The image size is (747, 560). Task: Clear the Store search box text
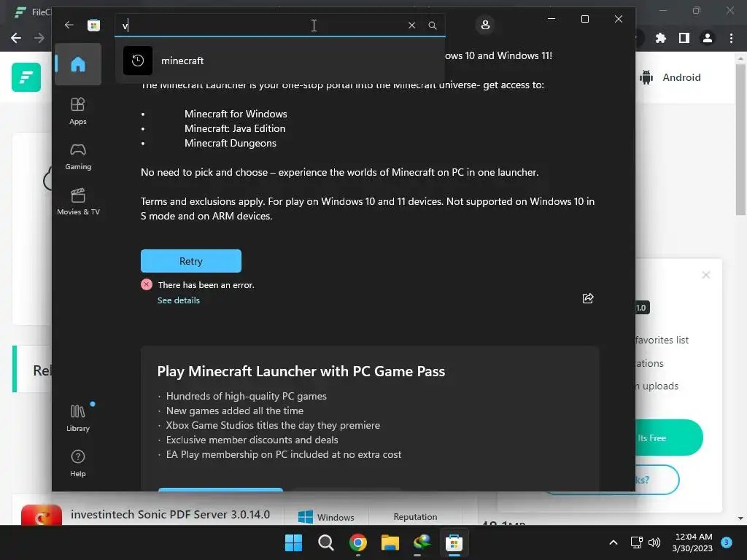tap(411, 26)
